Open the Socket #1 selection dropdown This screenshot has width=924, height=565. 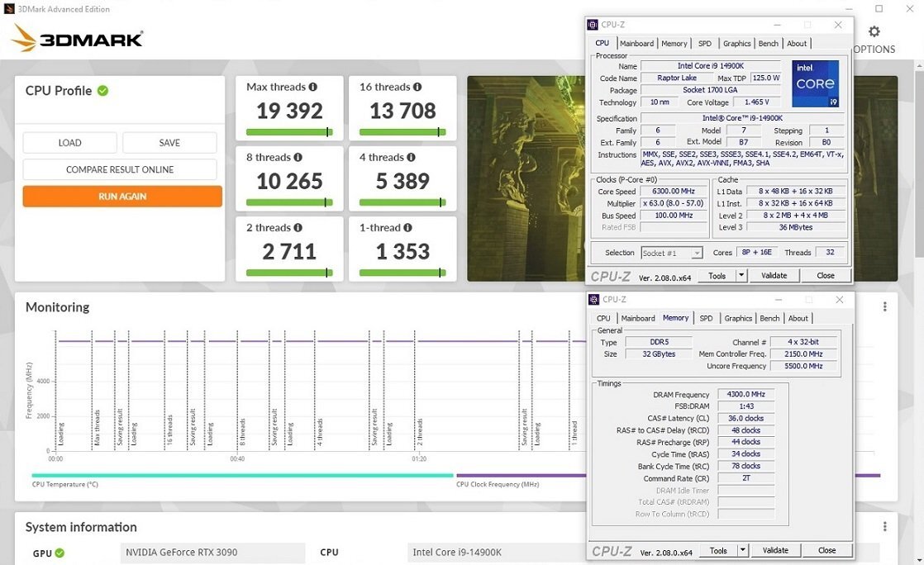pyautogui.click(x=672, y=253)
